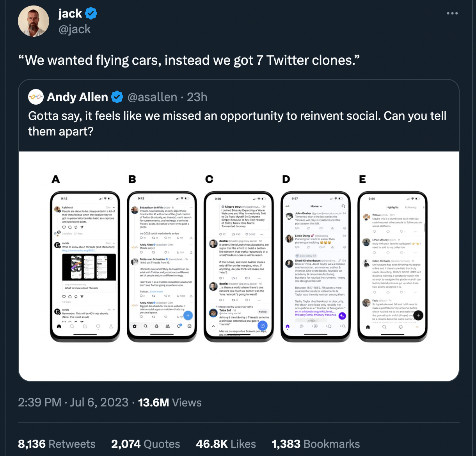476x456 pixels.
Task: Open the @jack handle link
Action: [x=75, y=29]
